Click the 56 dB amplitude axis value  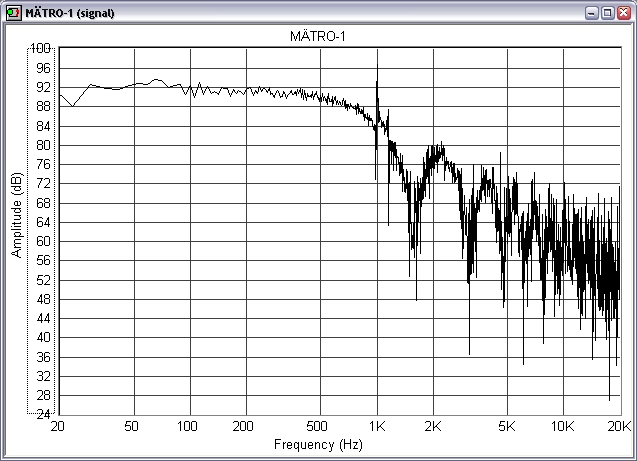pos(43,260)
